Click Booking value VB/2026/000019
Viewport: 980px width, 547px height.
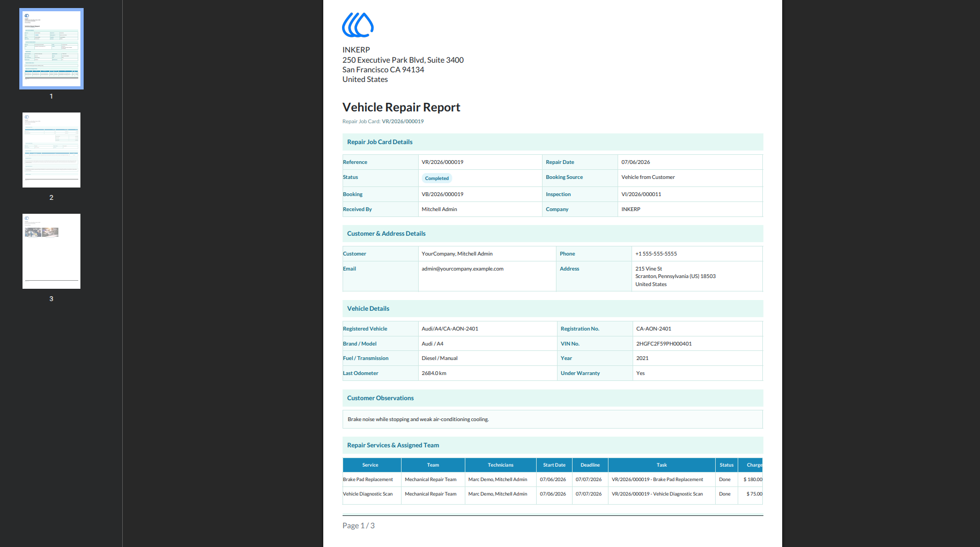[x=442, y=194]
